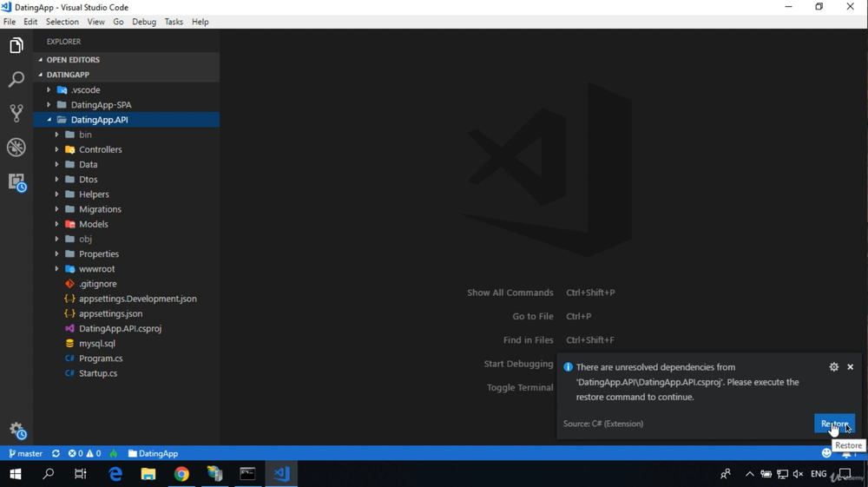Open DatingApp.API.csproj file

click(x=126, y=329)
